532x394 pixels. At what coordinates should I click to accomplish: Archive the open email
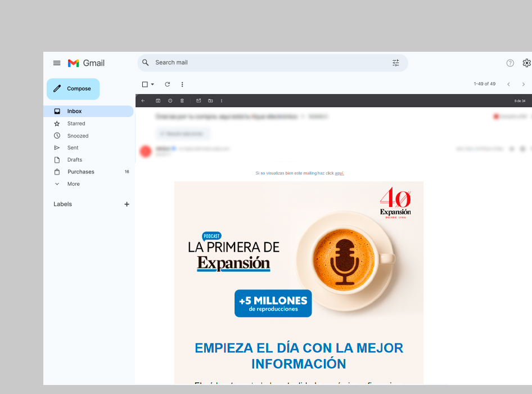(158, 101)
